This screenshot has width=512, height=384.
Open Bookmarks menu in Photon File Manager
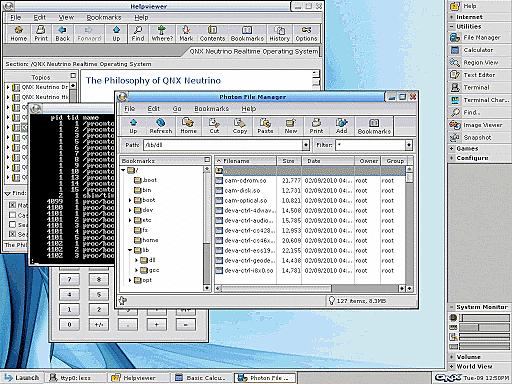coord(212,109)
